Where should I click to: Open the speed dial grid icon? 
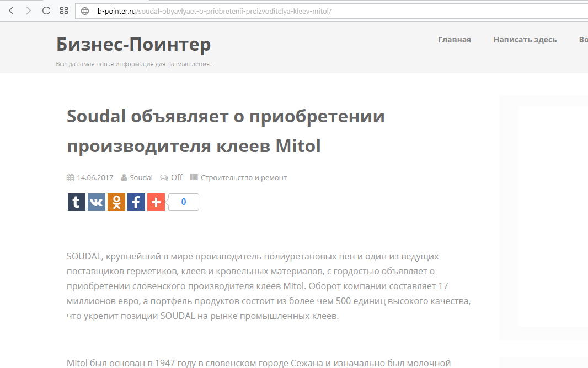pos(64,11)
